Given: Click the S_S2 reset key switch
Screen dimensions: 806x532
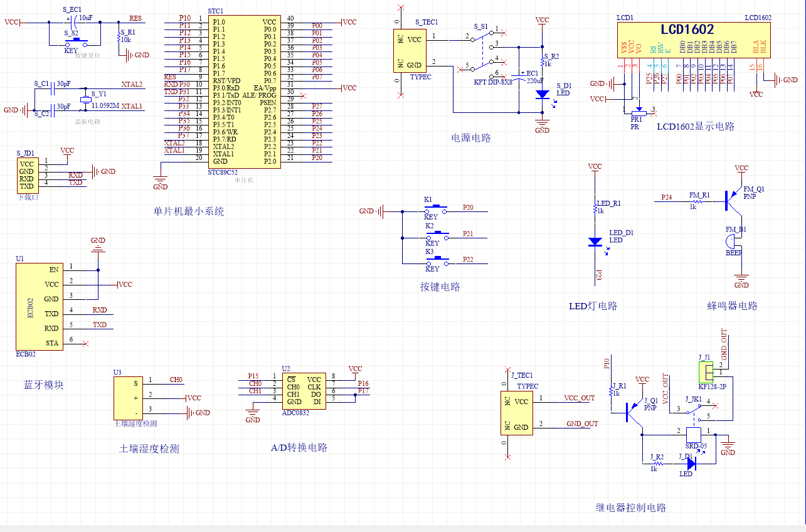Looking at the screenshot, I should tap(77, 43).
